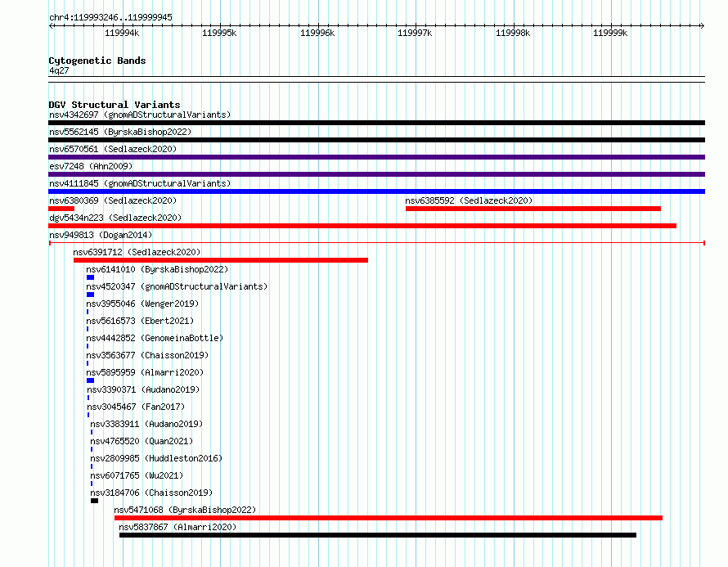Click the 119997k ruler tick label

(x=415, y=33)
